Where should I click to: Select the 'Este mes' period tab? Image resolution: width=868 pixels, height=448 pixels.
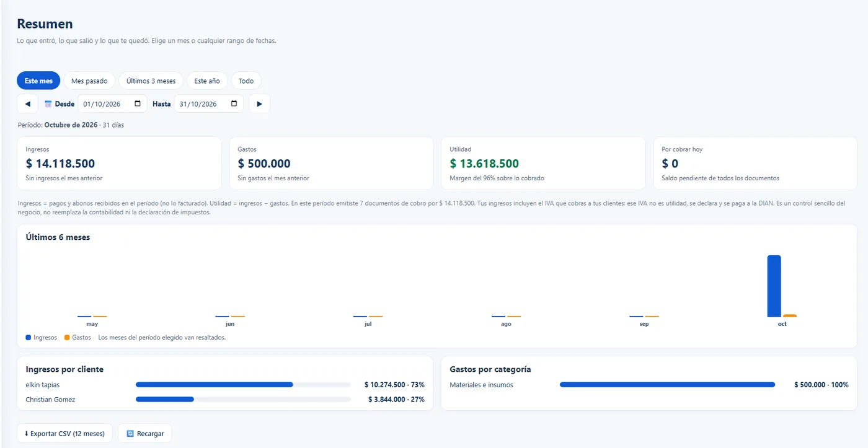tap(38, 81)
